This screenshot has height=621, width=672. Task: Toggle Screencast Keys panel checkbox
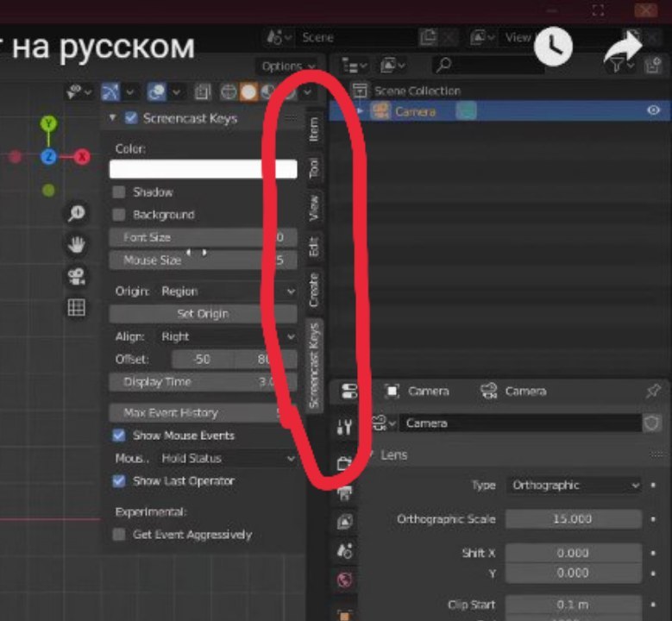(131, 118)
